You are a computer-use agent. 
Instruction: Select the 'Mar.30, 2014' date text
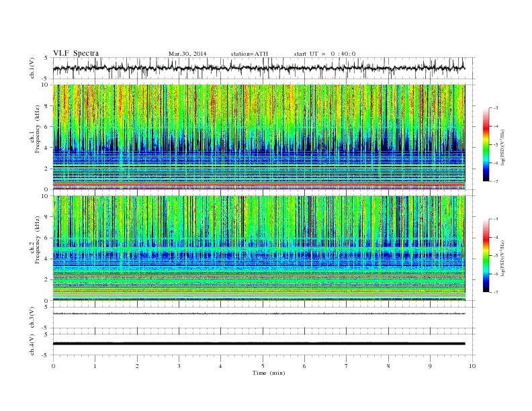click(x=187, y=54)
